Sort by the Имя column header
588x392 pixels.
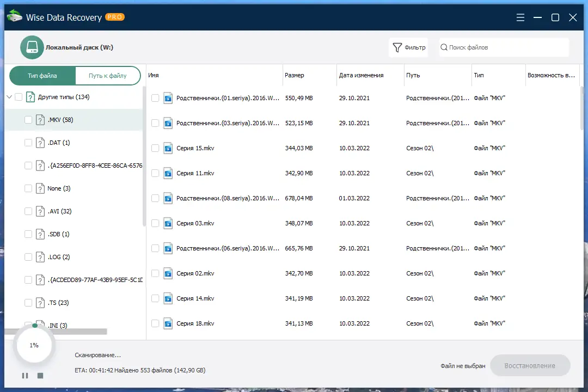tap(214, 75)
